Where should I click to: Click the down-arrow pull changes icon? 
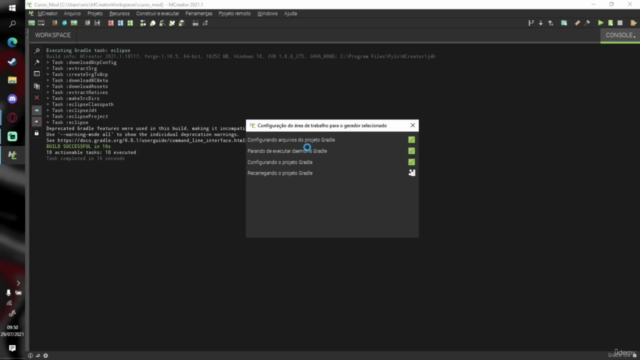pyautogui.click(x=541, y=23)
